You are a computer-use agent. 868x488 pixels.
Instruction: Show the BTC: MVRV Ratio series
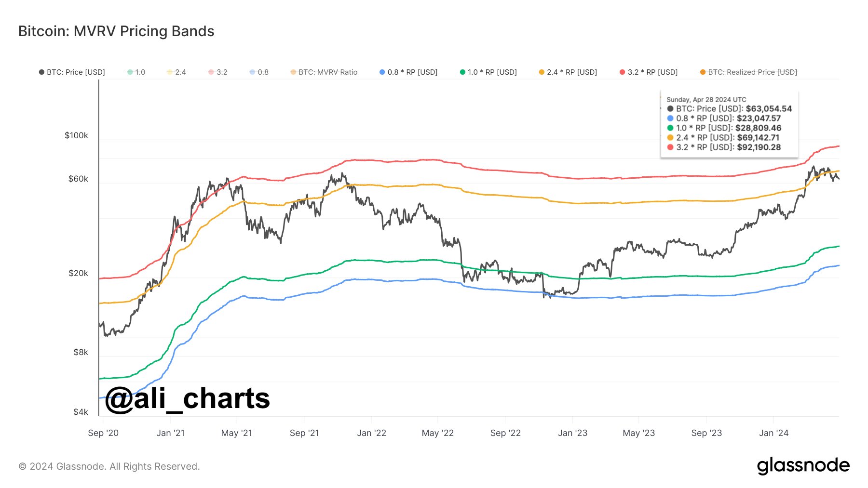pyautogui.click(x=324, y=72)
